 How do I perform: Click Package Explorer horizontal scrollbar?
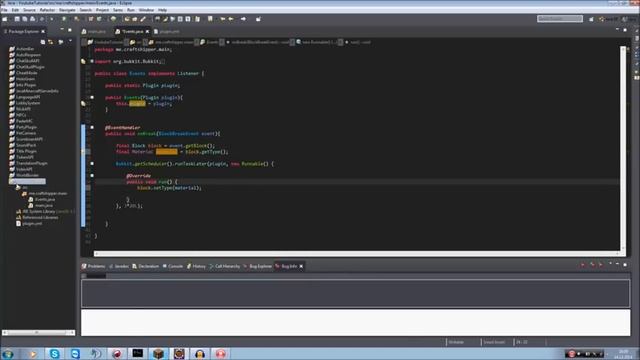38,333
